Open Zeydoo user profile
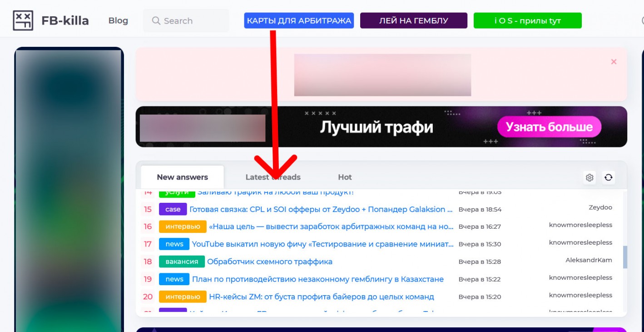Screen dimensions: 644x332 (x=600, y=207)
